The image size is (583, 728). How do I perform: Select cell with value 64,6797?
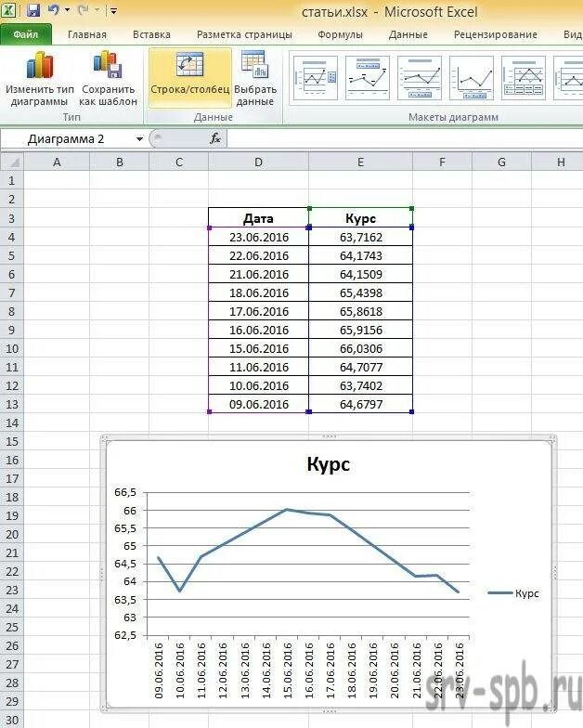click(360, 404)
